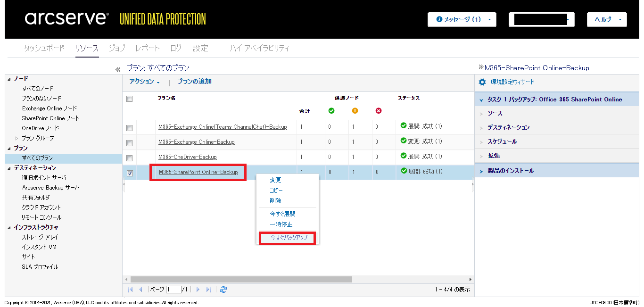Screen dimensions: 644x307
Task: Go to the last page arrow icon
Action: tap(209, 290)
